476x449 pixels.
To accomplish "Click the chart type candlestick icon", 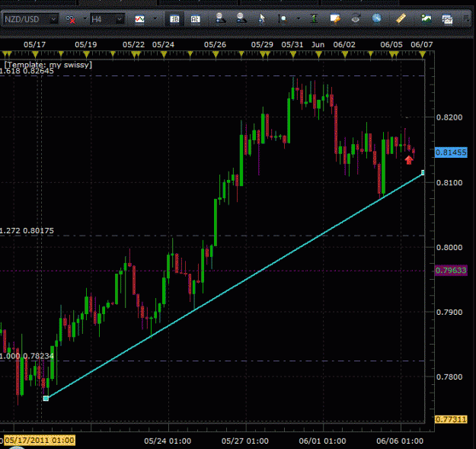I will pos(139,19).
